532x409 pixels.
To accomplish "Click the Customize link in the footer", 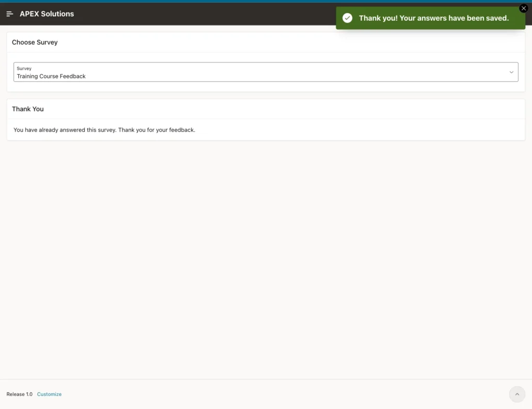I will click(x=49, y=394).
